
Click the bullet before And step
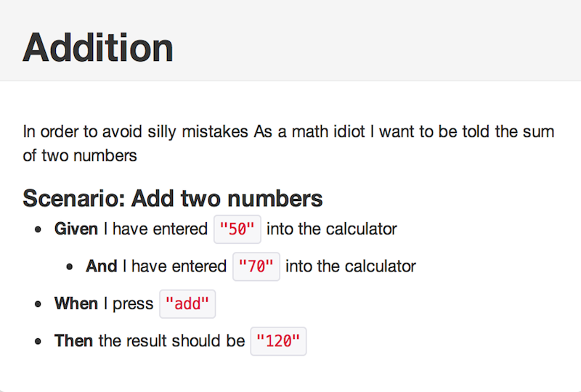pyautogui.click(x=69, y=267)
